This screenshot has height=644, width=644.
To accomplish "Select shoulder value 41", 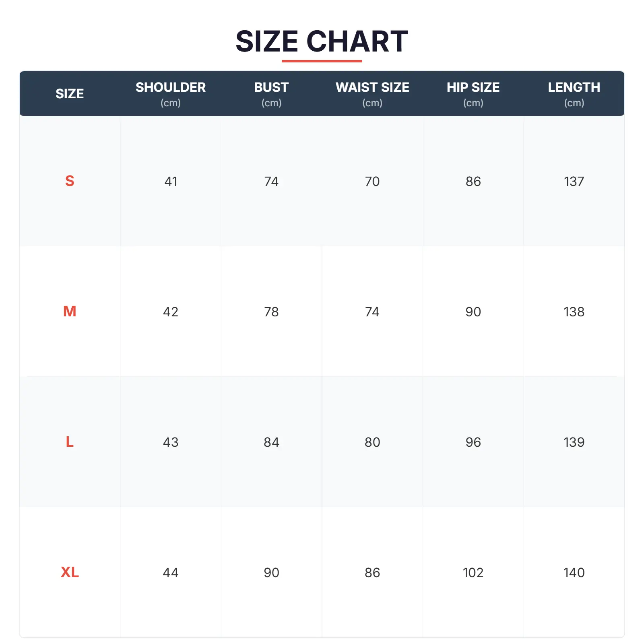I will click(171, 182).
